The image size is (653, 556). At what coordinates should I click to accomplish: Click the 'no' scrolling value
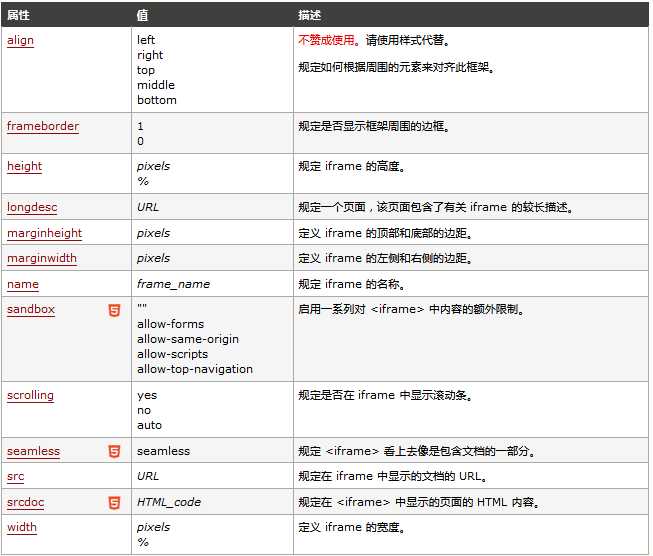[x=144, y=411]
